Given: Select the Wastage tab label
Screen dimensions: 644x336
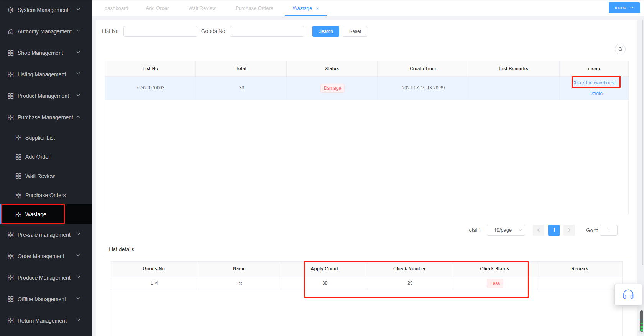Looking at the screenshot, I should point(302,8).
